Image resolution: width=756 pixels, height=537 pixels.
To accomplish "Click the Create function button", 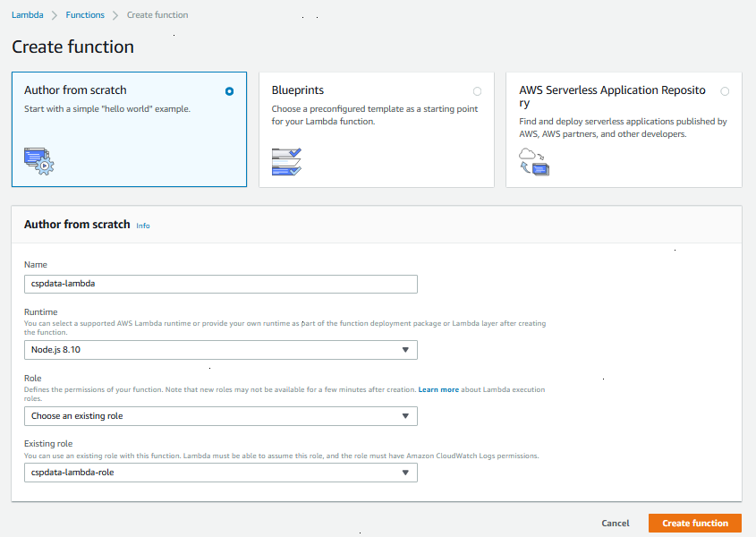I will (x=694, y=523).
